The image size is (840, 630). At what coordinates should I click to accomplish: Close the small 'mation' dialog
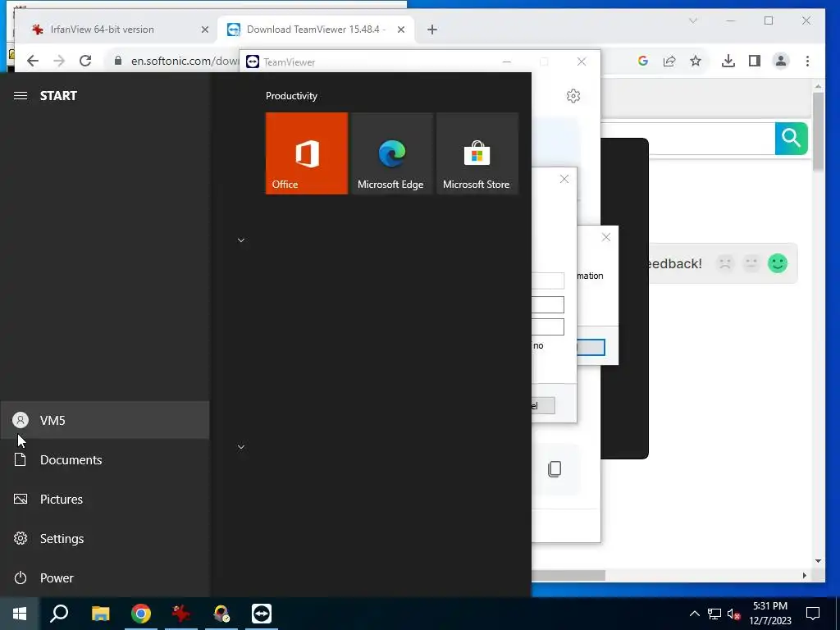tap(606, 237)
